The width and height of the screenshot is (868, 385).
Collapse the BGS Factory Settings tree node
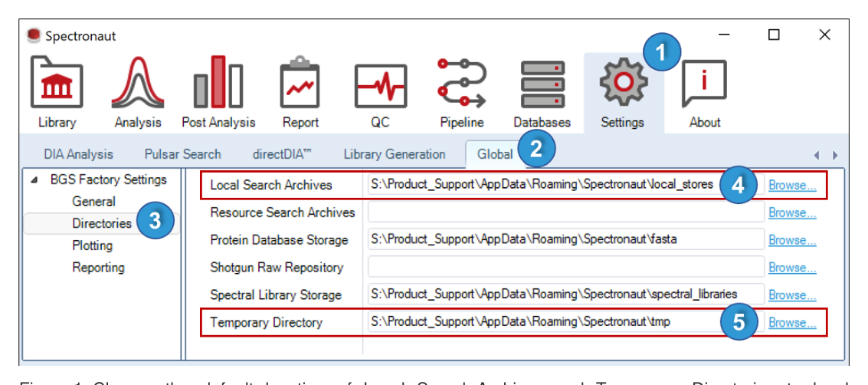[34, 180]
